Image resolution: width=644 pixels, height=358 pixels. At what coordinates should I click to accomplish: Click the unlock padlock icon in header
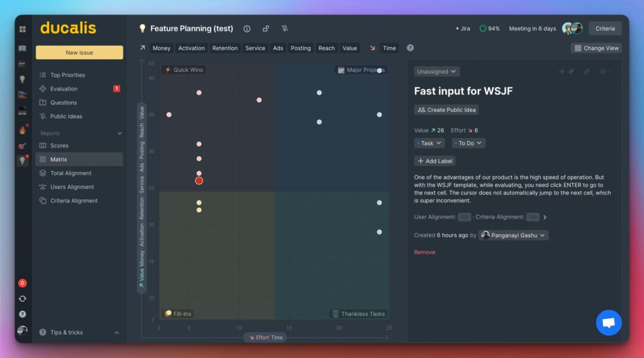265,29
